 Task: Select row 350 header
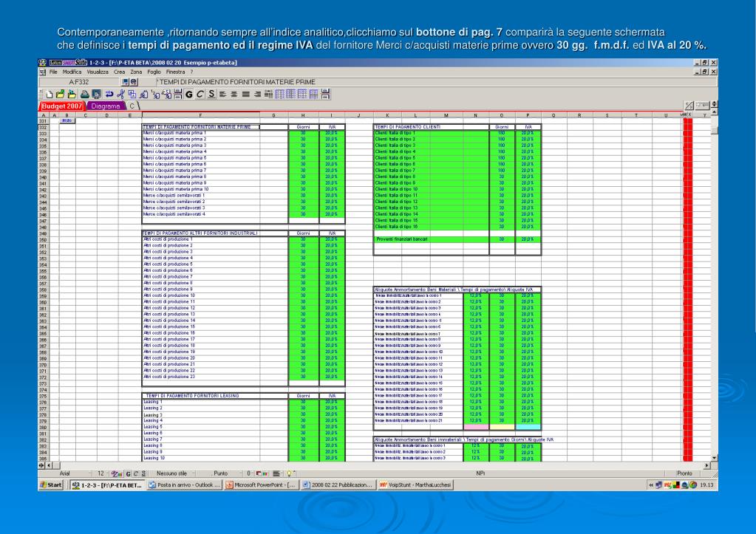point(43,239)
